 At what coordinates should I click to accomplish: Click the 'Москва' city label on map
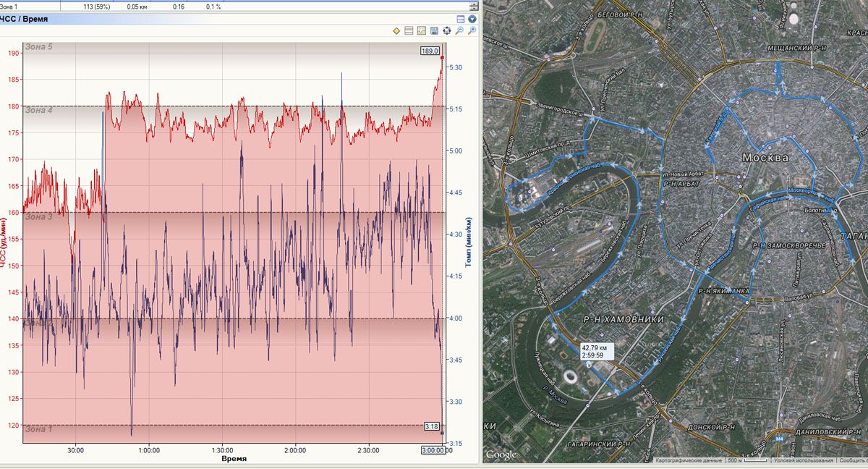pyautogui.click(x=765, y=157)
